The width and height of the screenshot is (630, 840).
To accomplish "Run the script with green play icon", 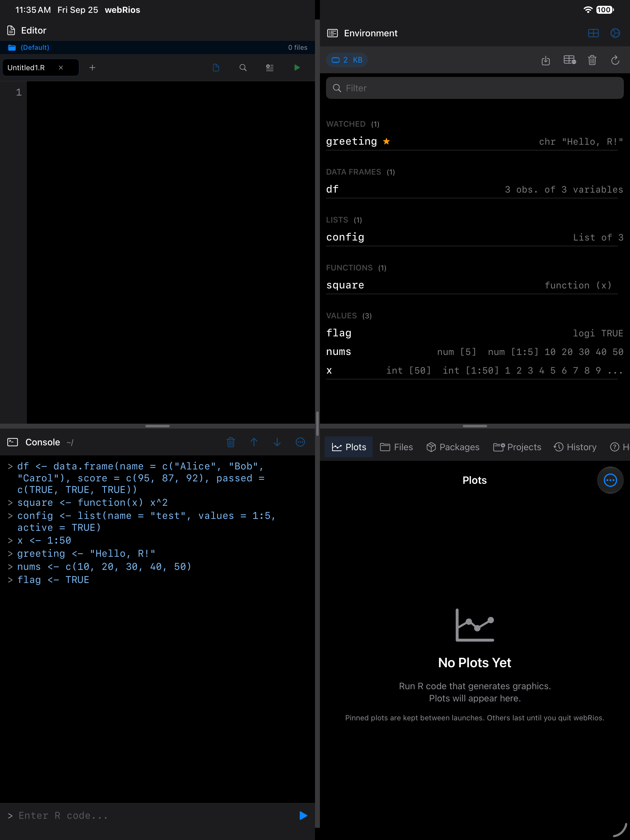I will point(297,67).
